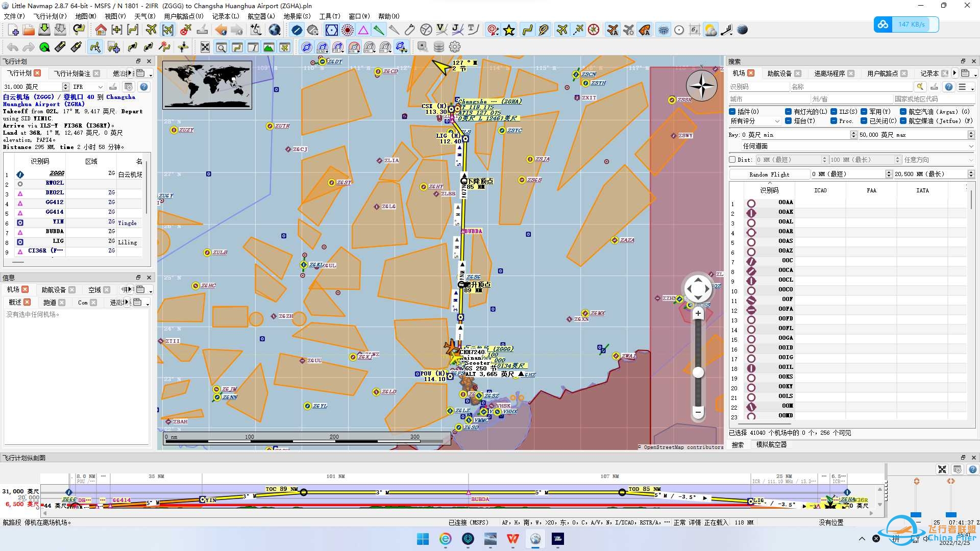The height and width of the screenshot is (551, 980).
Task: Center map on aircraft icon
Action: pyautogui.click(x=168, y=30)
